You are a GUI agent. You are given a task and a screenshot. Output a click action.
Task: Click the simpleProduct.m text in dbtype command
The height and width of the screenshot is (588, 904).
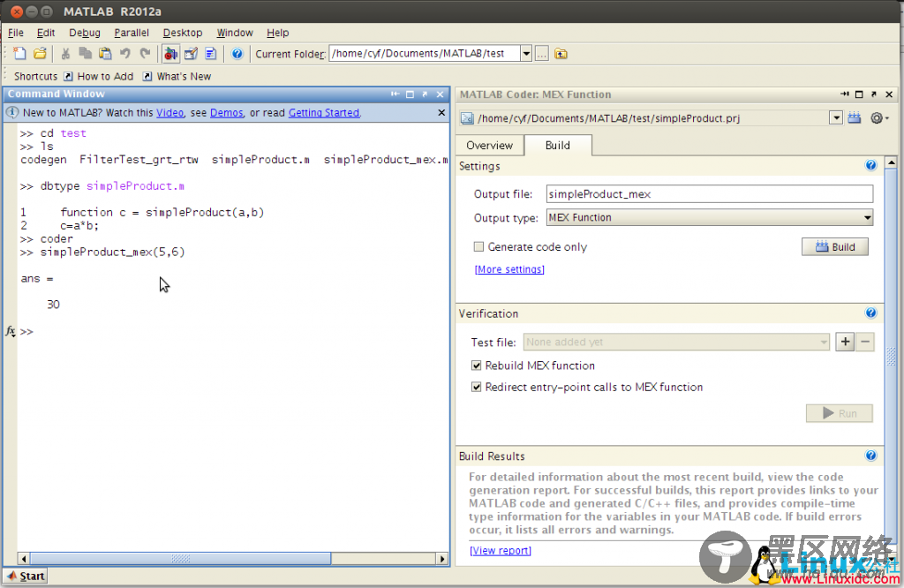pos(135,186)
